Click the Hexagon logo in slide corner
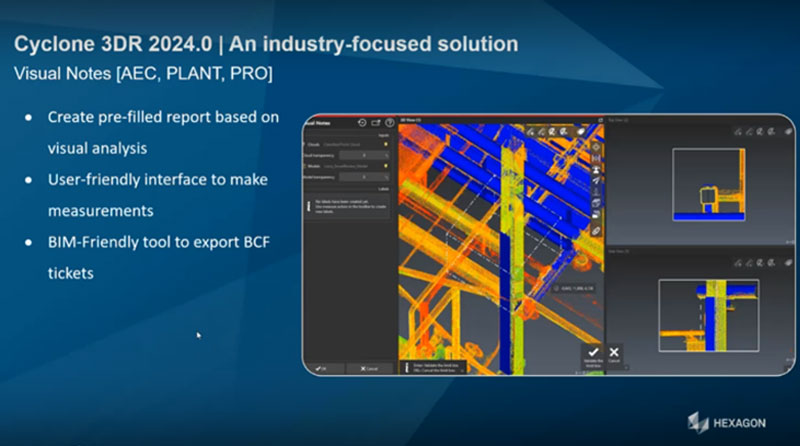The image size is (800, 446). point(727,423)
